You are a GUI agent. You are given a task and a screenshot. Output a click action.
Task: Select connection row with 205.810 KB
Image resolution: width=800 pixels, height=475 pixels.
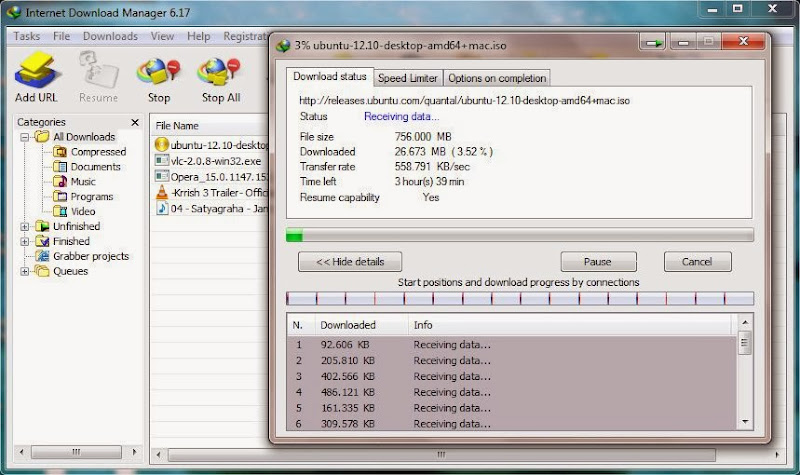pos(512,361)
